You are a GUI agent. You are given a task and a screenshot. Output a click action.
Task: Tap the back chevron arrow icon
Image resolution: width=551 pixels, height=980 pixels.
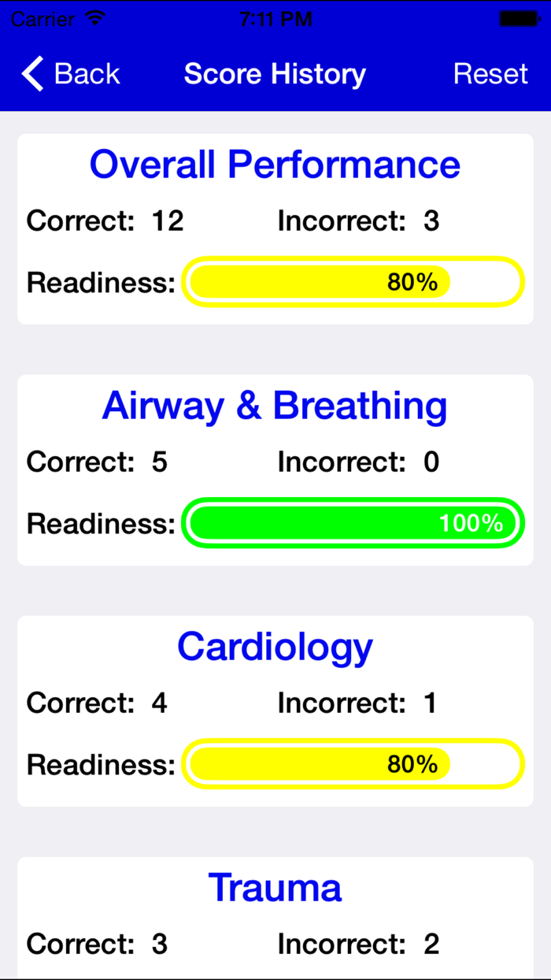(31, 73)
